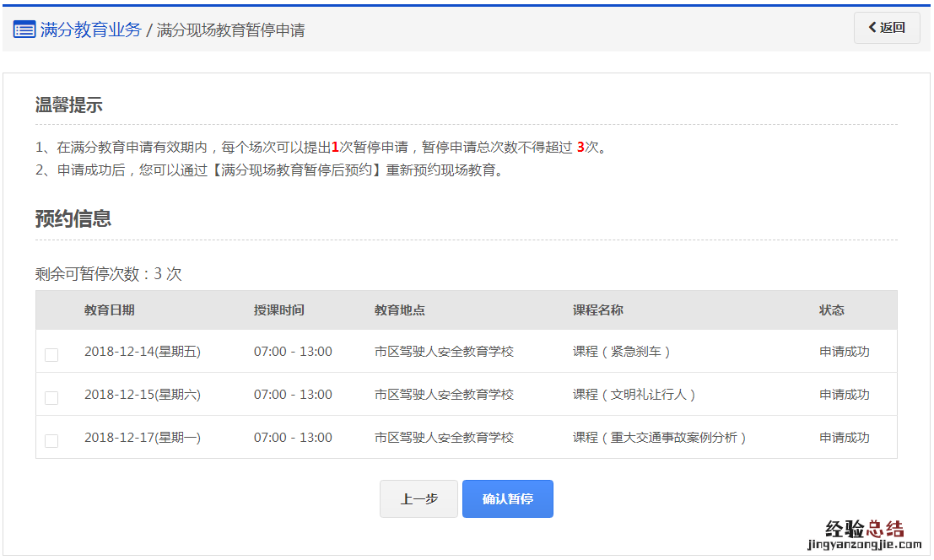934x560 pixels.
Task: Select the 2018-12-15 (星期六) row checkbox
Action: [x=51, y=397]
